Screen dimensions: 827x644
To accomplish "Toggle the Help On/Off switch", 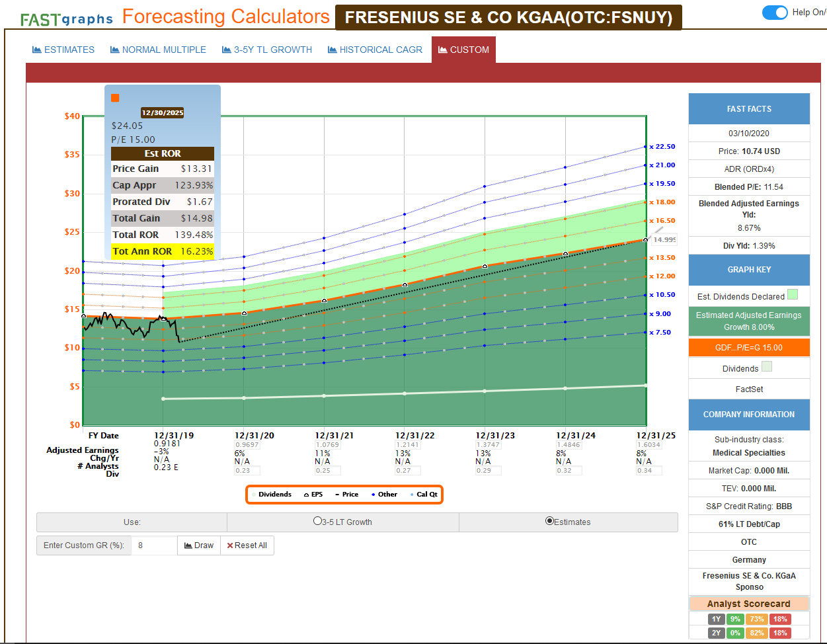I will (775, 13).
